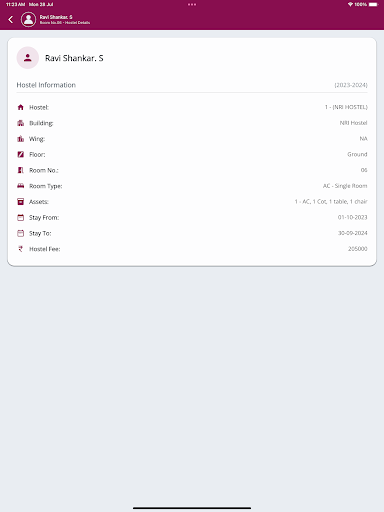Click the Stay From calendar icon
The width and height of the screenshot is (384, 512).
21,218
